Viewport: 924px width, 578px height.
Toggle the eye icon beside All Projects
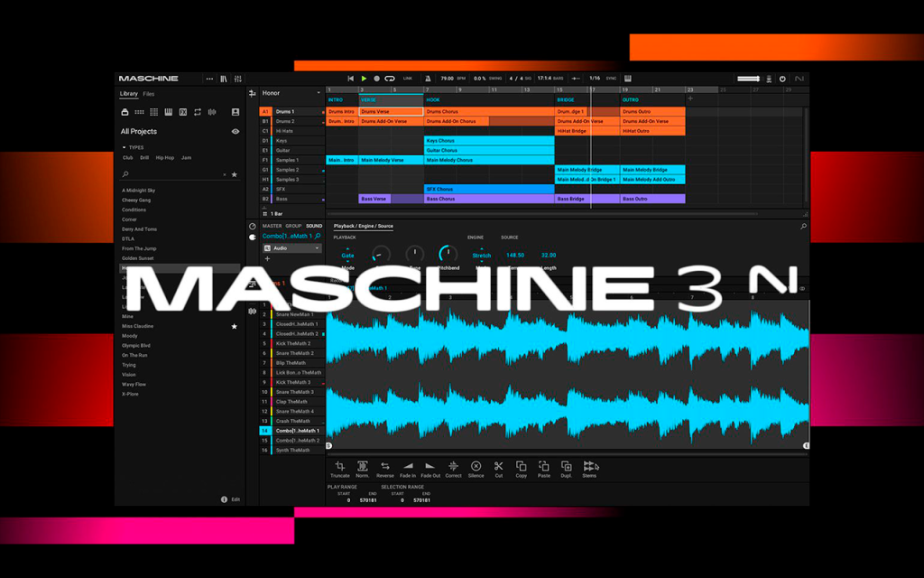[236, 132]
